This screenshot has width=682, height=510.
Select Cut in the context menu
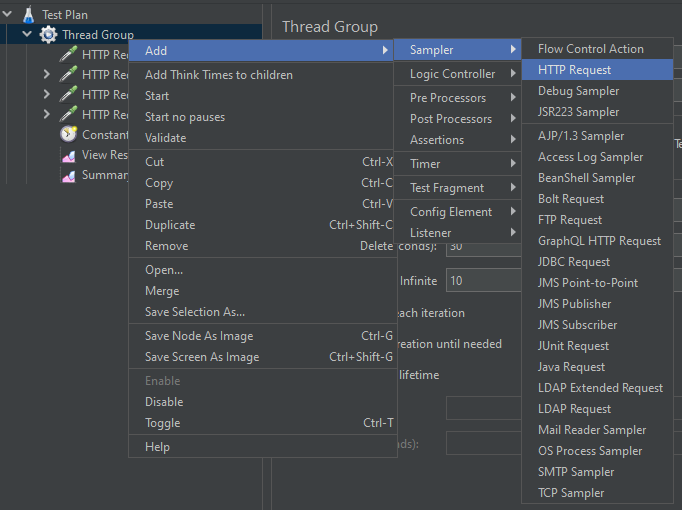(x=263, y=162)
